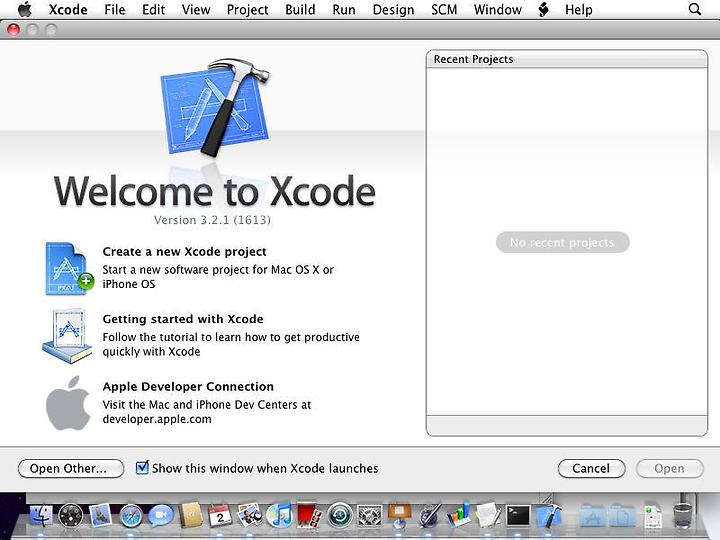Image resolution: width=720 pixels, height=540 pixels.
Task: Launch Terminal from the Dock
Action: [518, 515]
